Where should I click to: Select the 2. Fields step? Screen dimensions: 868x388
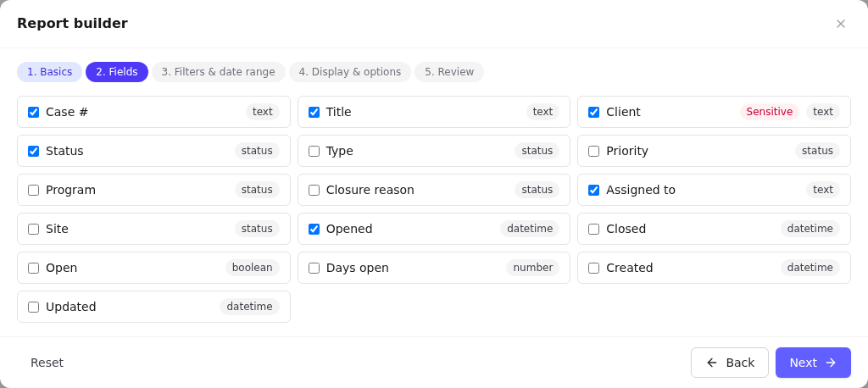click(x=117, y=72)
